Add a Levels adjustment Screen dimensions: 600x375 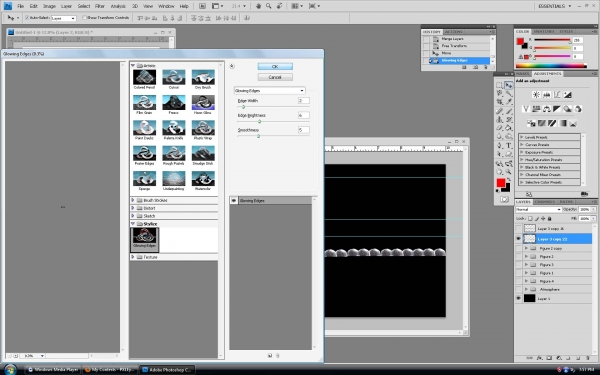546,95
